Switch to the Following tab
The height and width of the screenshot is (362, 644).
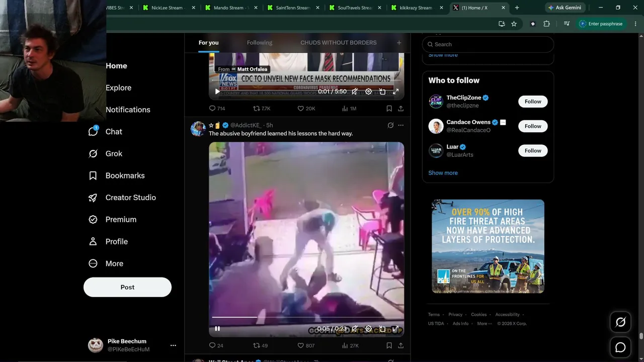[x=260, y=43]
